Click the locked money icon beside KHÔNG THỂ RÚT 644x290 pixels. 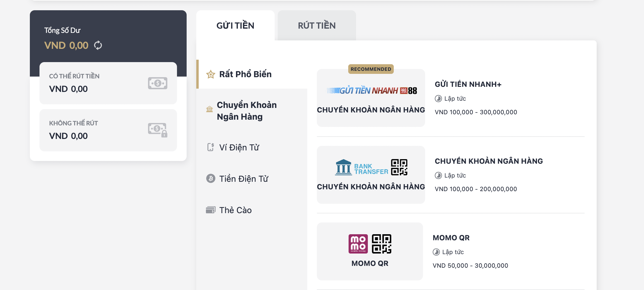click(x=157, y=130)
